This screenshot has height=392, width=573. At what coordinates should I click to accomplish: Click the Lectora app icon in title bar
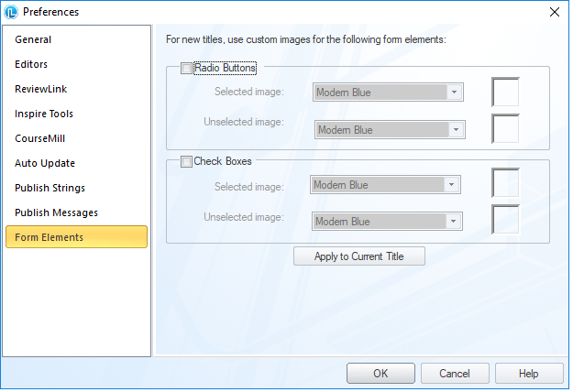[11, 12]
